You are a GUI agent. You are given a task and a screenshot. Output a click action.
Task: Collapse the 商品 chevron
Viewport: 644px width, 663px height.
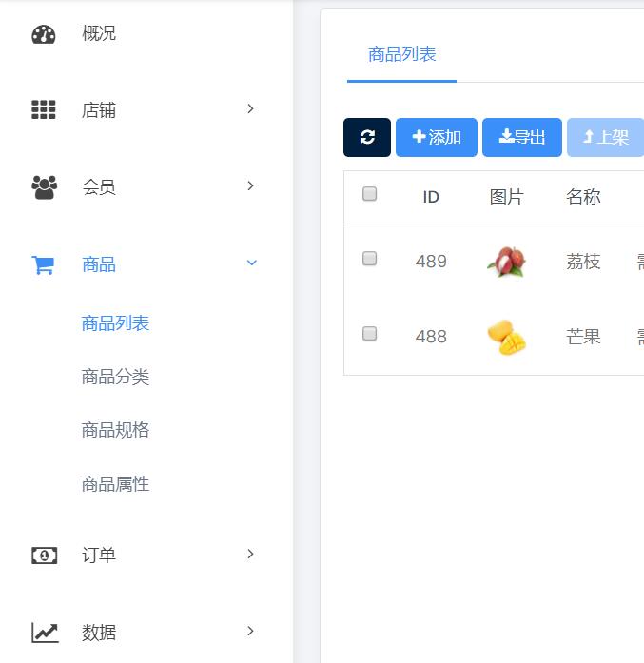[x=251, y=263]
